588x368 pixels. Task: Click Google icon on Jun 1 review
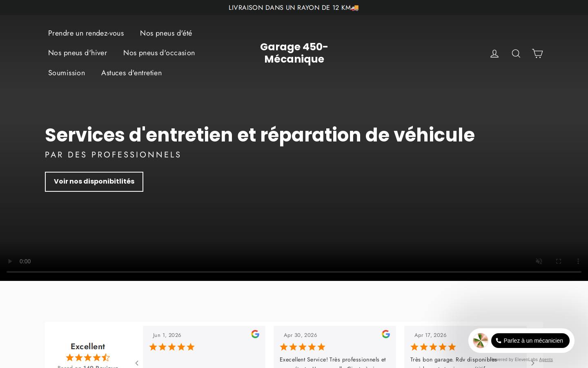pos(255,334)
